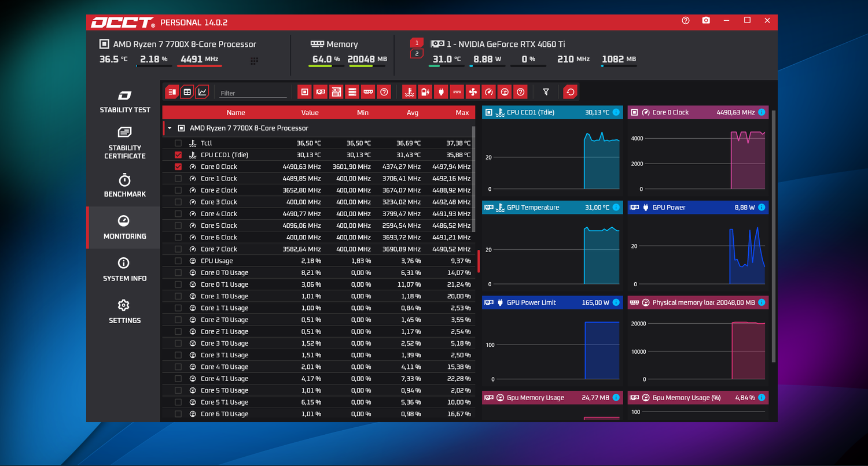Click the funnel filter icon in toolbar
This screenshot has height=466, width=868.
coord(546,91)
